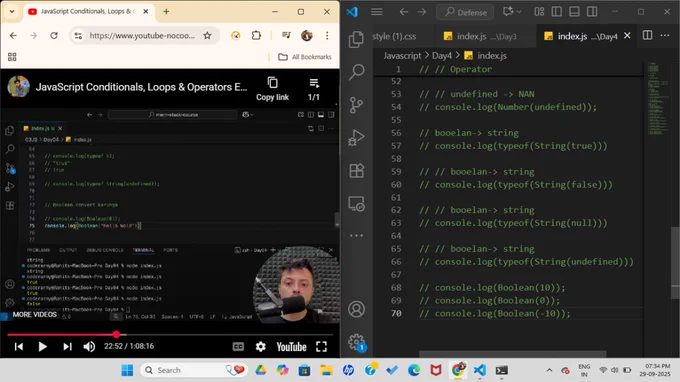This screenshot has height=382, width=680.
Task: Click the video progress bar scrubber
Action: pyautogui.click(x=116, y=334)
